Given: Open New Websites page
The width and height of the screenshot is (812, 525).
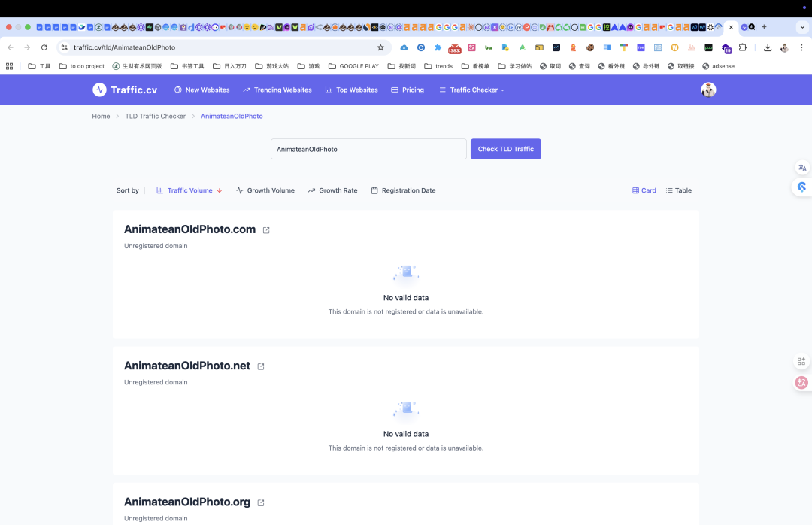Looking at the screenshot, I should pyautogui.click(x=202, y=90).
